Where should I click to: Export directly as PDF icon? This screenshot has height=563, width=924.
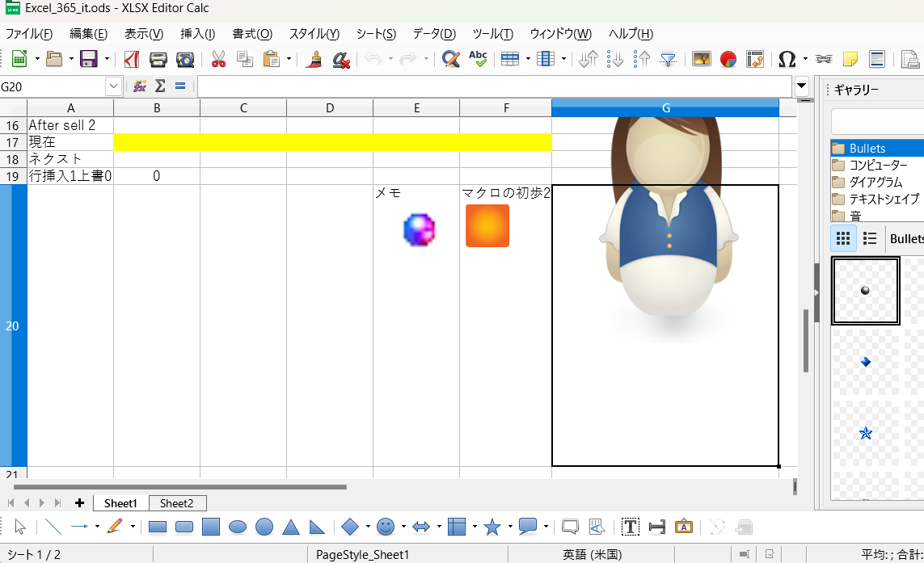tap(132, 59)
